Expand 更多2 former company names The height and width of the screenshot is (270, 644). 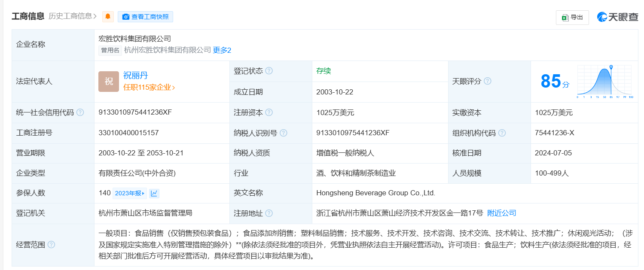click(222, 50)
